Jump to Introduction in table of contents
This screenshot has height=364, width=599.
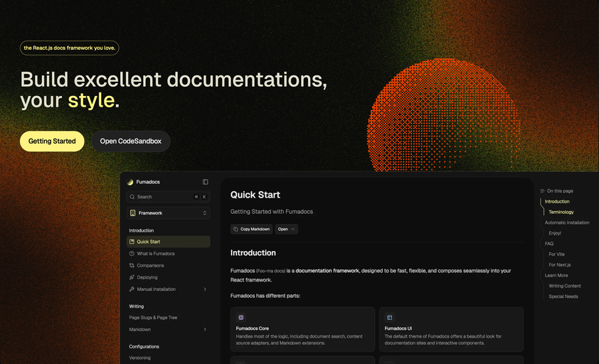coord(557,202)
